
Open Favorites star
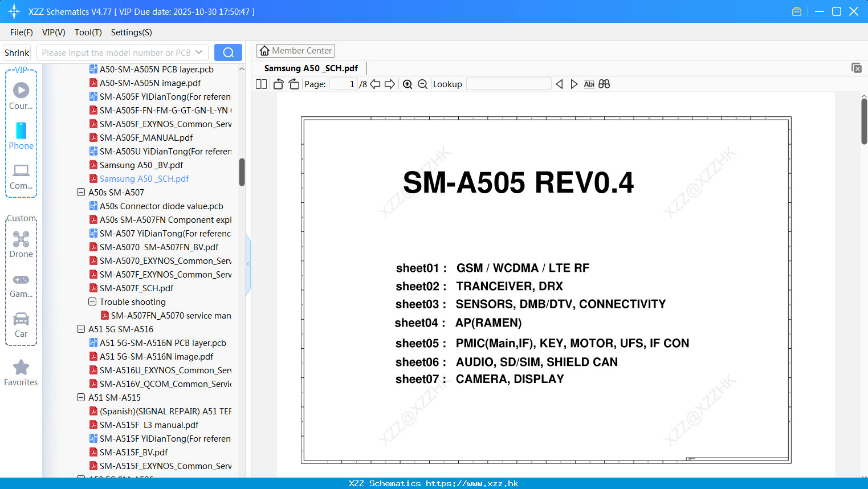coord(21,373)
